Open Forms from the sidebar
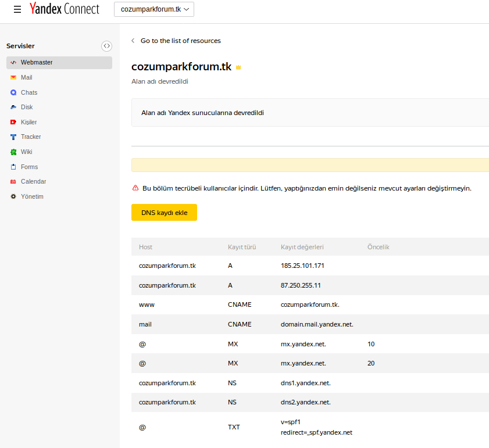Image resolution: width=489 pixels, height=448 pixels. 29,167
